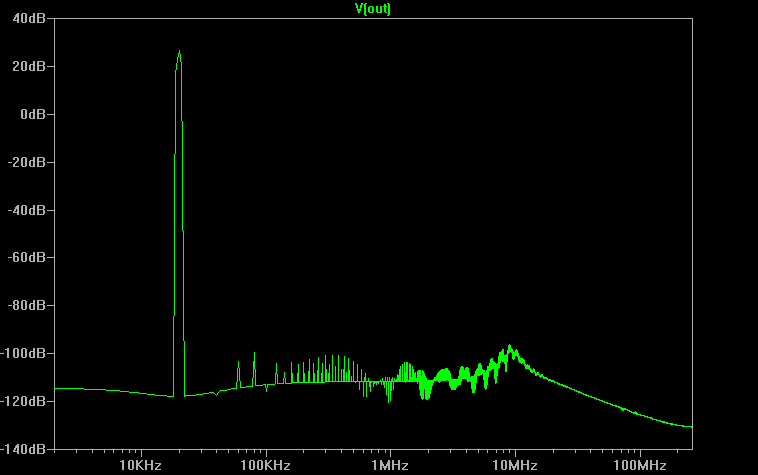The height and width of the screenshot is (475, 758).
Task: Click the -40dB axis label
Action: (27, 210)
